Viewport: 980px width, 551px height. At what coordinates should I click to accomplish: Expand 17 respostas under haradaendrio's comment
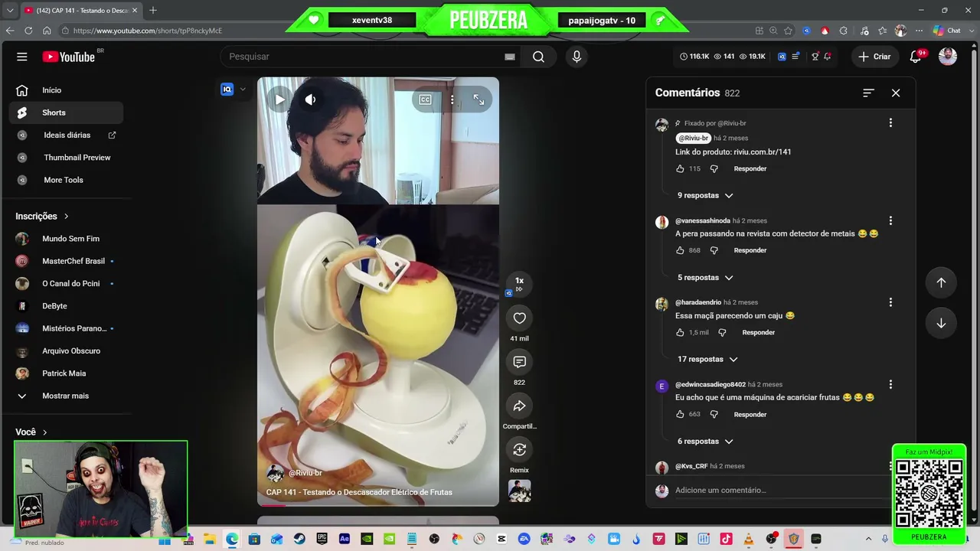(x=707, y=359)
